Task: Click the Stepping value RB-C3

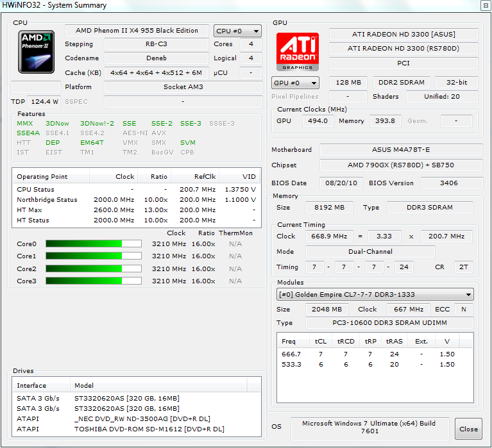Action: pyautogui.click(x=157, y=44)
